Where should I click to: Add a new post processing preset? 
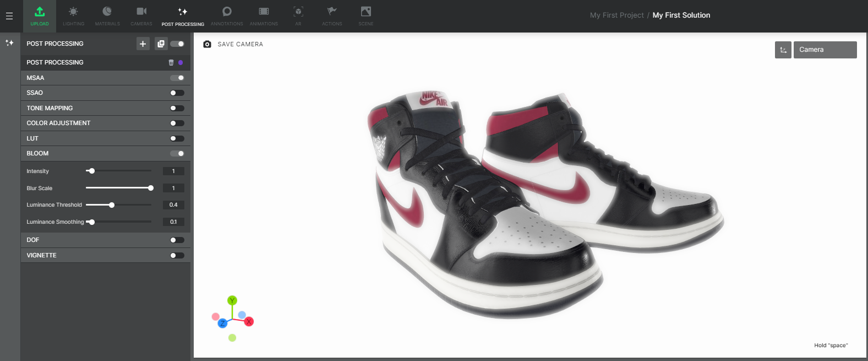click(143, 44)
